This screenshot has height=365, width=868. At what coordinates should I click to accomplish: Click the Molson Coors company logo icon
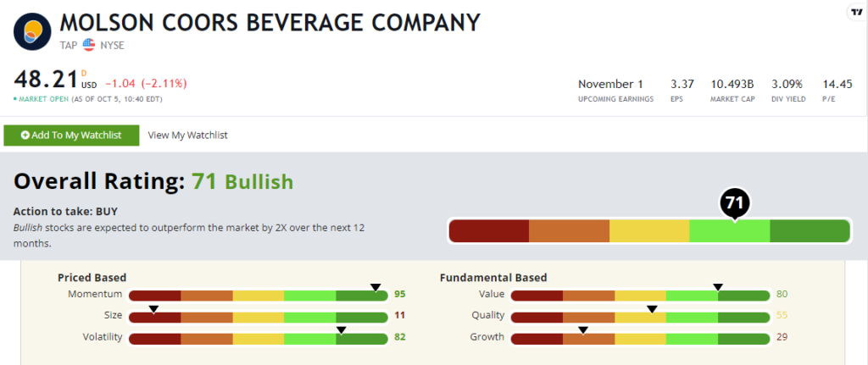point(31,31)
